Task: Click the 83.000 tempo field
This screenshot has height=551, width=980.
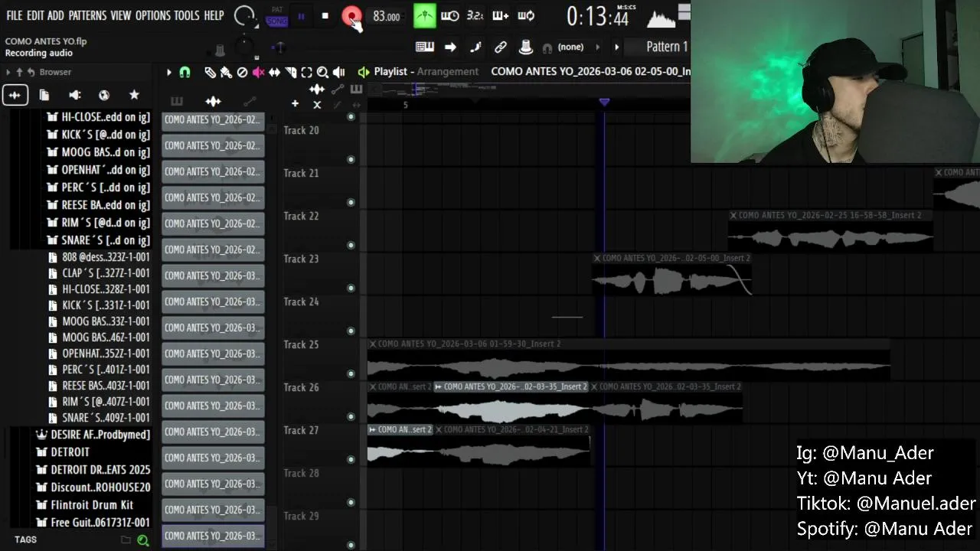Action: click(386, 17)
